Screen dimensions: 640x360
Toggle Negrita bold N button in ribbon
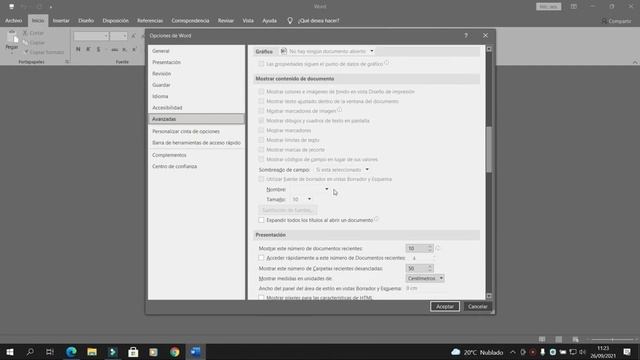[78, 49]
